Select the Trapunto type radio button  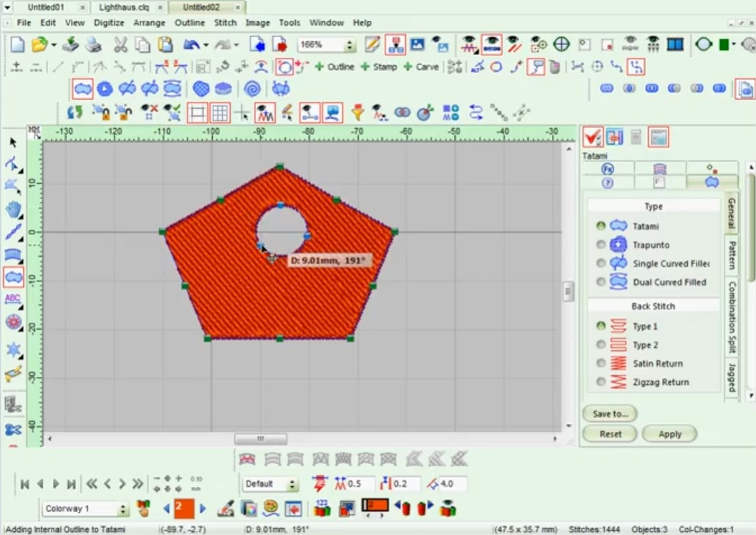601,244
